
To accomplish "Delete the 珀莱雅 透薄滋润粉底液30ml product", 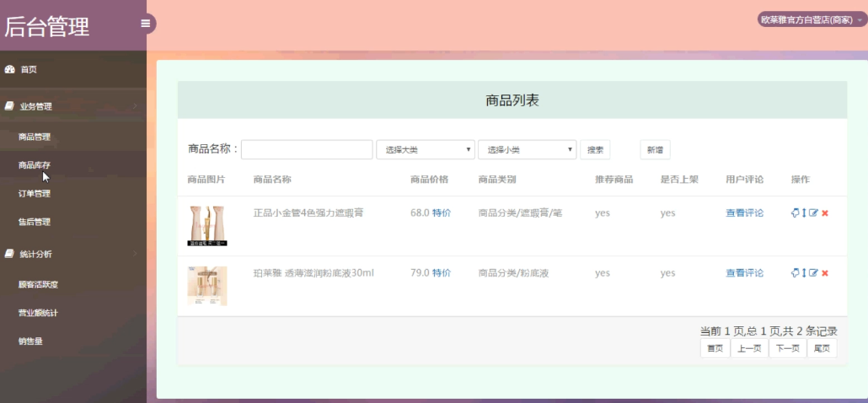I will tap(825, 273).
